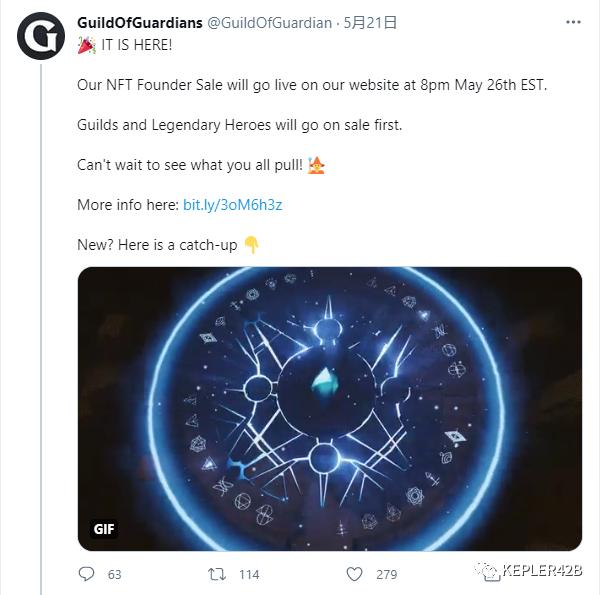Like the tweet with heart icon
The image size is (602, 595).
tap(354, 574)
